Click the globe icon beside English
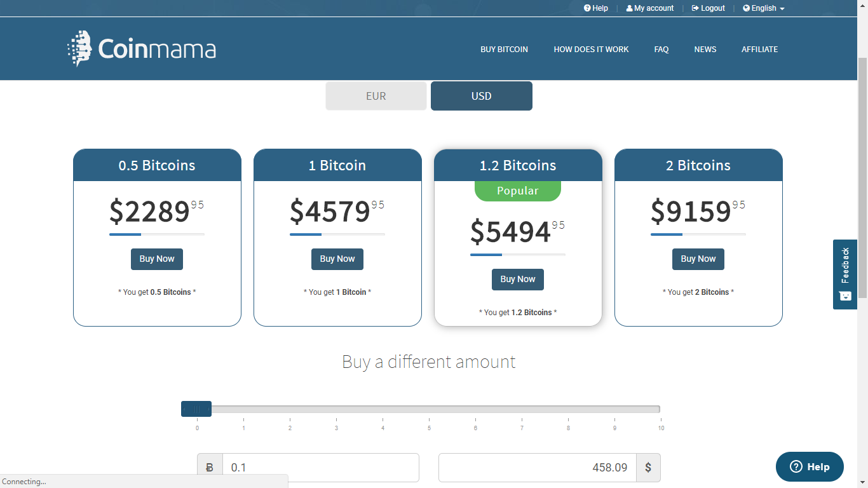Image resolution: width=868 pixels, height=488 pixels. click(746, 8)
